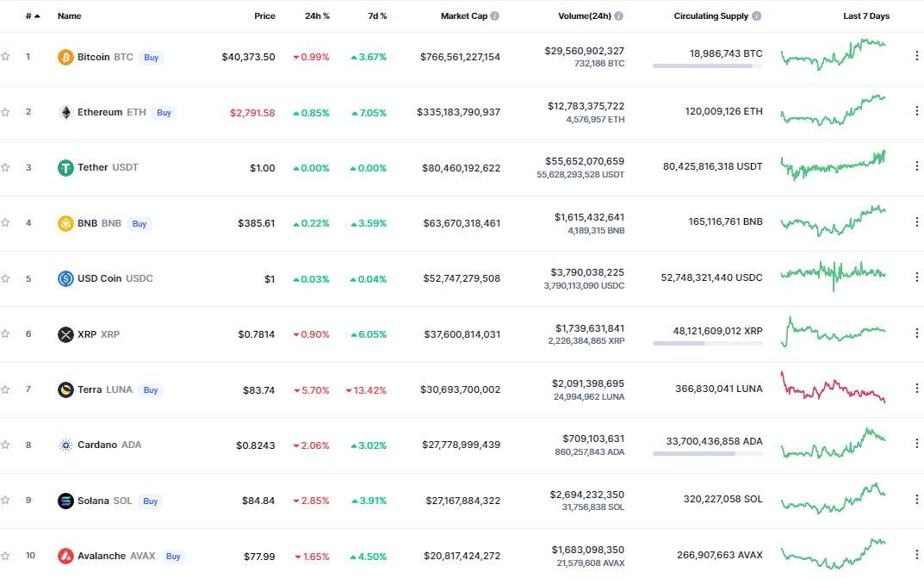
Task: Click the Cardano logo icon
Action: pyautogui.click(x=65, y=445)
